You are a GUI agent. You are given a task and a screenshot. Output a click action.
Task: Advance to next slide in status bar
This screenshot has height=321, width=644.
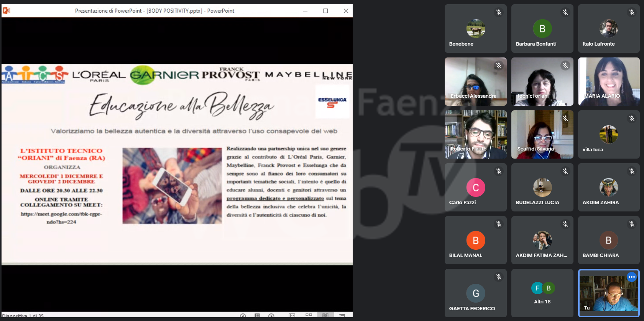point(271,316)
